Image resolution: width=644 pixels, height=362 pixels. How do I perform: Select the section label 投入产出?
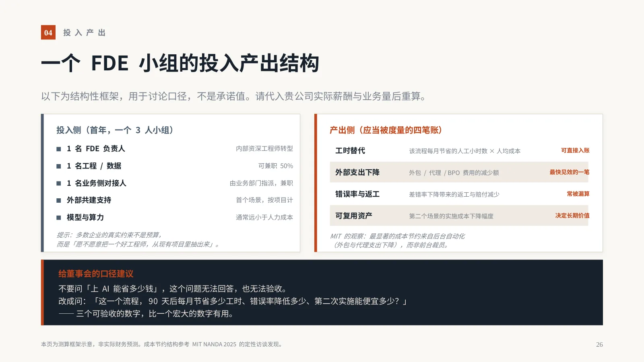pos(85,33)
